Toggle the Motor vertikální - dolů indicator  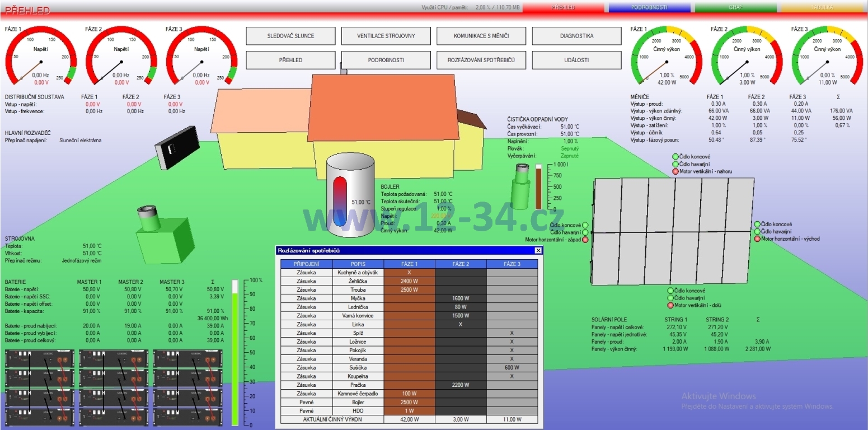[x=670, y=305]
